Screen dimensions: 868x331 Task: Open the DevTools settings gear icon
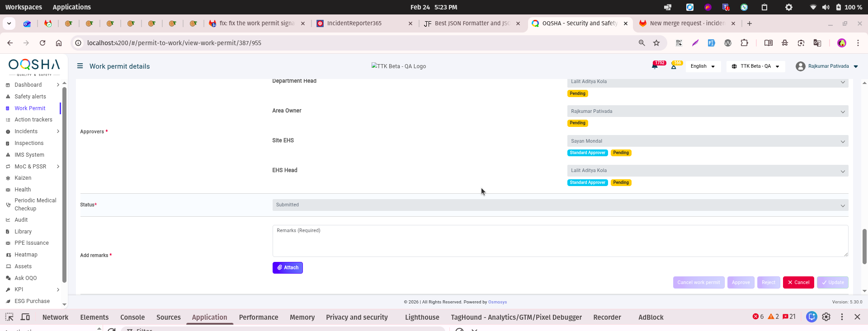[x=826, y=317]
